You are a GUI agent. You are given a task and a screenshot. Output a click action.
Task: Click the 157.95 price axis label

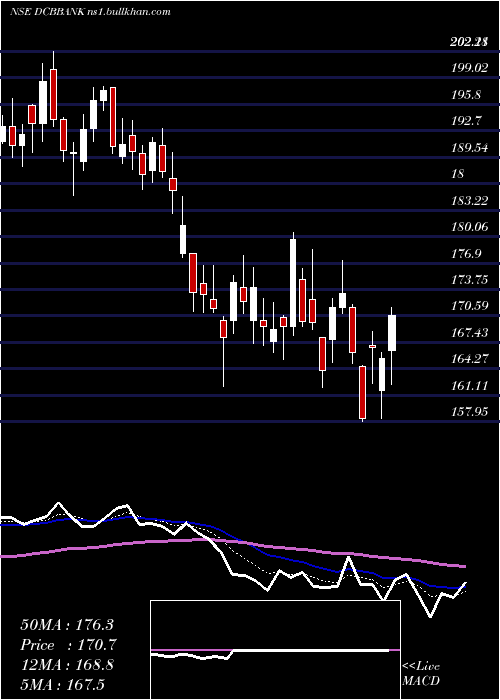point(470,412)
